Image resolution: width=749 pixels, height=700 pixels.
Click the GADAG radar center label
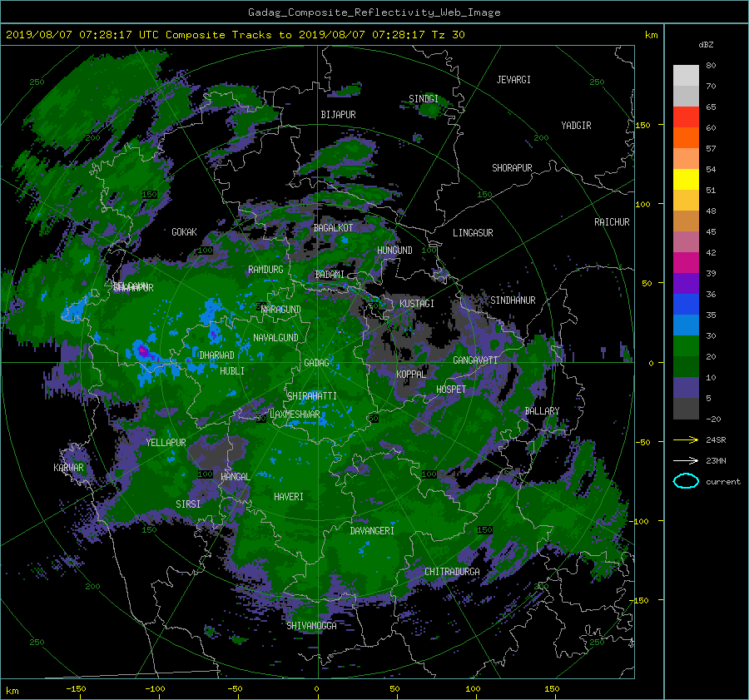[x=316, y=363]
